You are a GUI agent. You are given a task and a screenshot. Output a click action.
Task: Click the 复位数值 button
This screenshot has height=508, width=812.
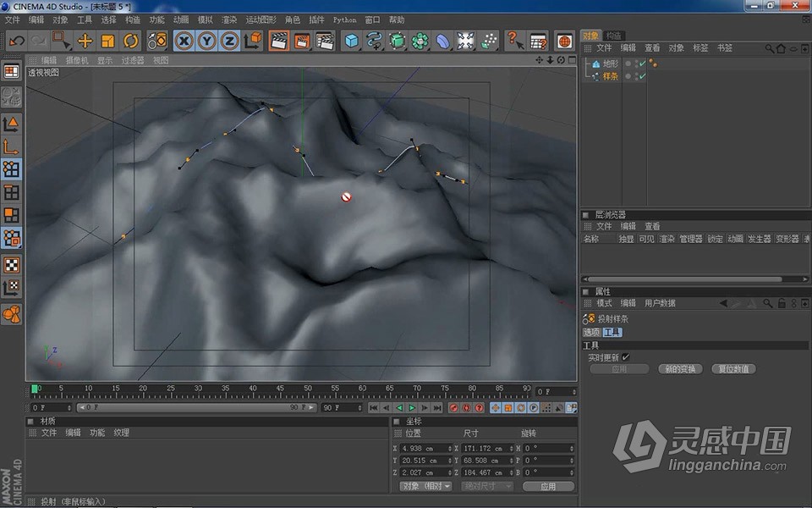(x=733, y=369)
